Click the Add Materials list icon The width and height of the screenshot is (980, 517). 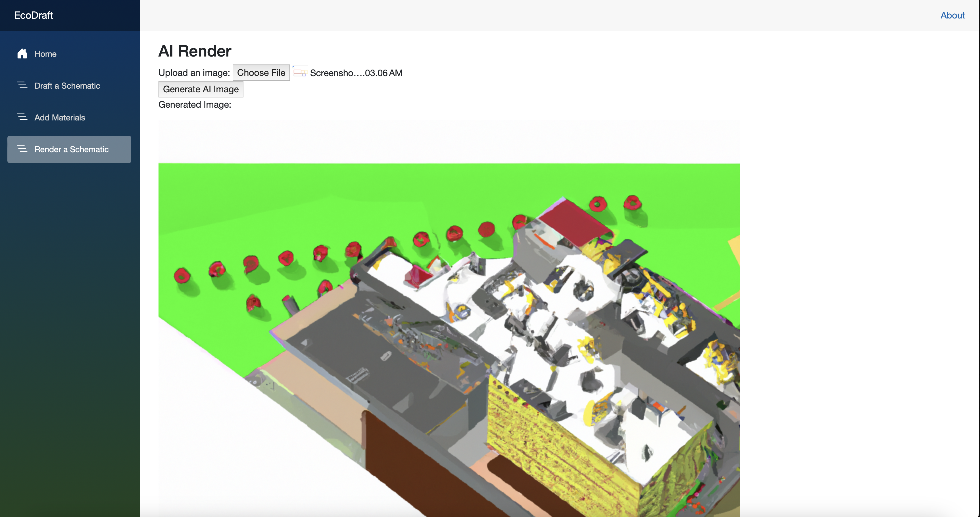point(22,117)
